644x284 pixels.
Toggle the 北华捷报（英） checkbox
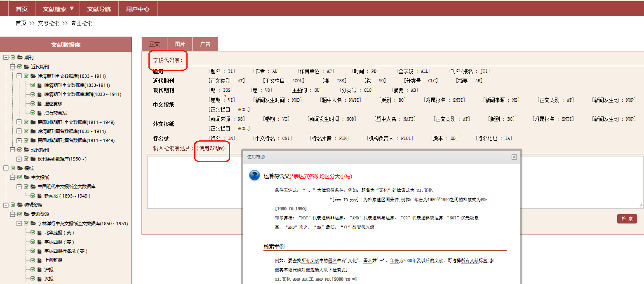(x=33, y=233)
